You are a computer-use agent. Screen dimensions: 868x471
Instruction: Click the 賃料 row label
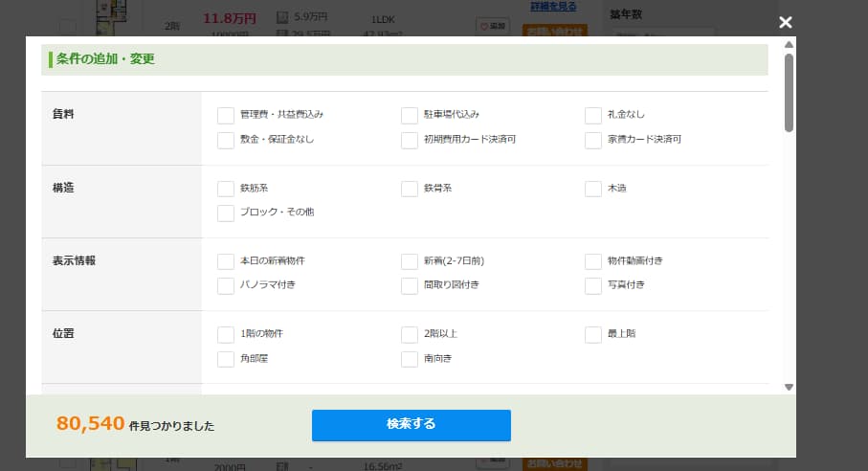point(63,114)
